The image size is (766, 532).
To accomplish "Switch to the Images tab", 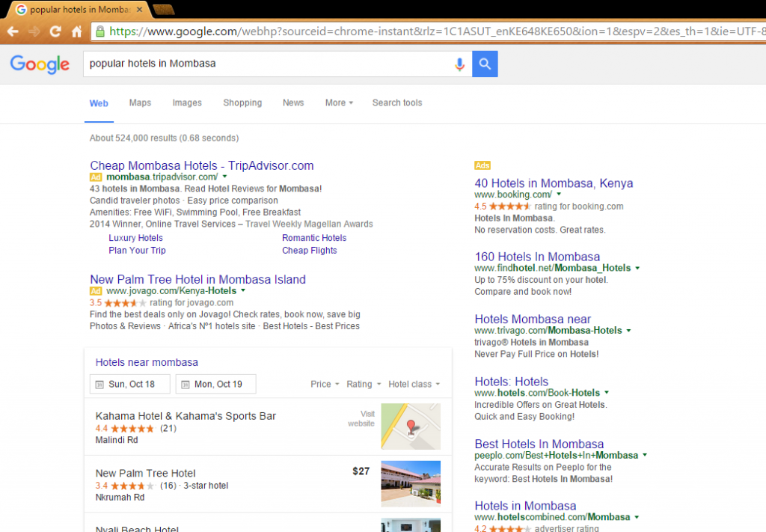I will [x=187, y=103].
